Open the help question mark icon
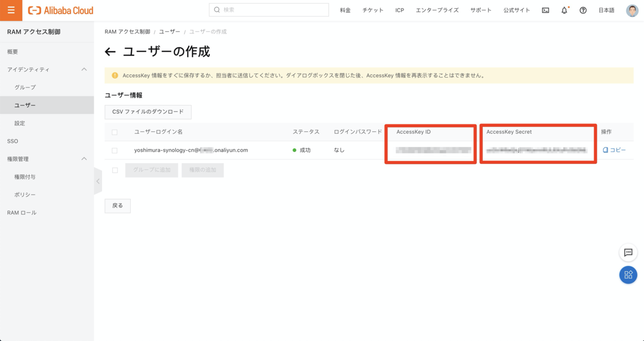This screenshot has height=341, width=644. click(583, 10)
